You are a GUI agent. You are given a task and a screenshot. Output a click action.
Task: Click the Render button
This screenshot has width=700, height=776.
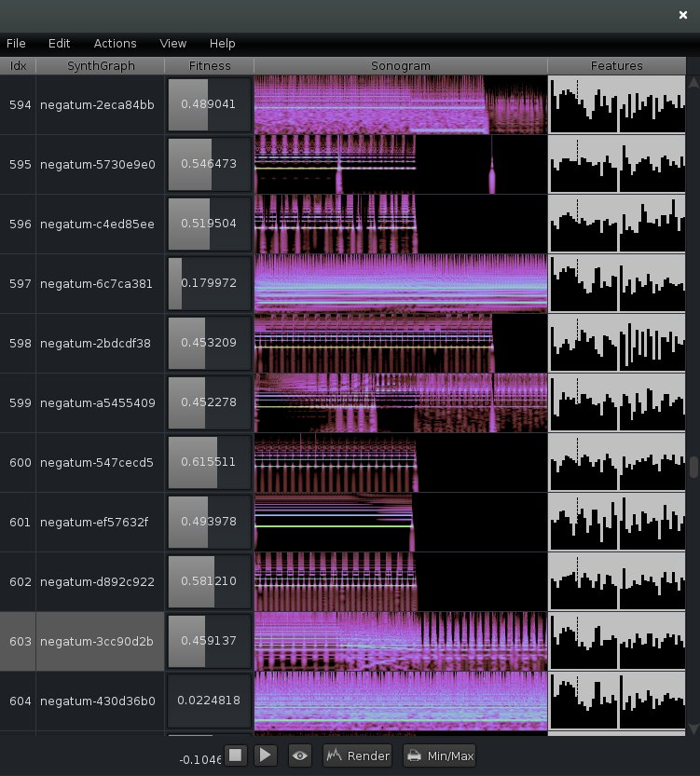tap(359, 756)
